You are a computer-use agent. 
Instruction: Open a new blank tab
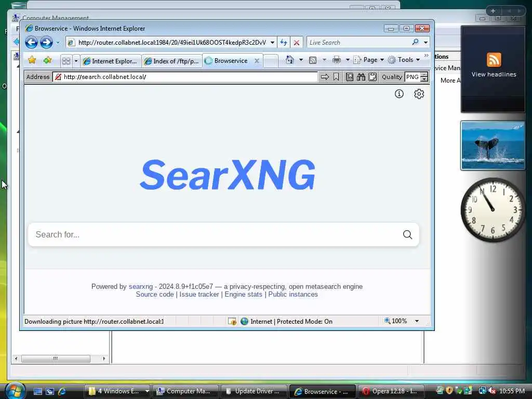point(270,61)
